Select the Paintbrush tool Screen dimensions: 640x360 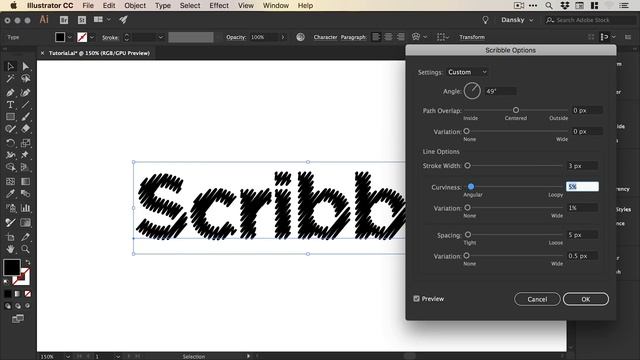(25, 117)
